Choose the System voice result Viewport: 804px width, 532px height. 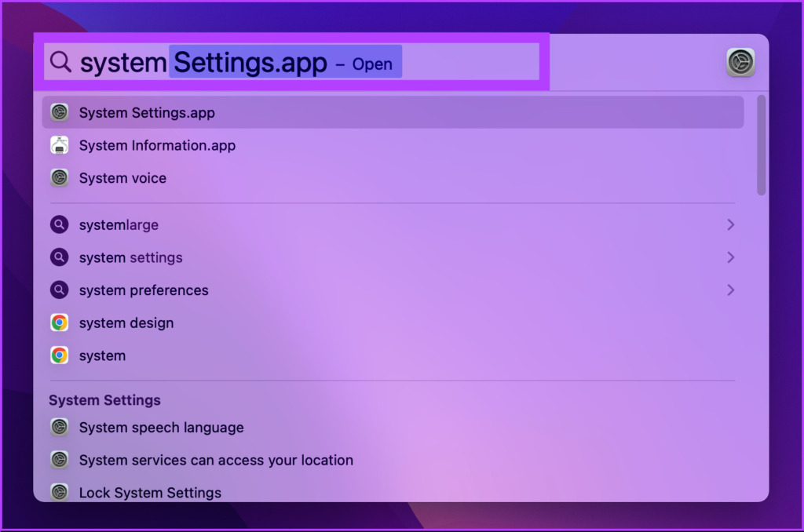point(393,178)
